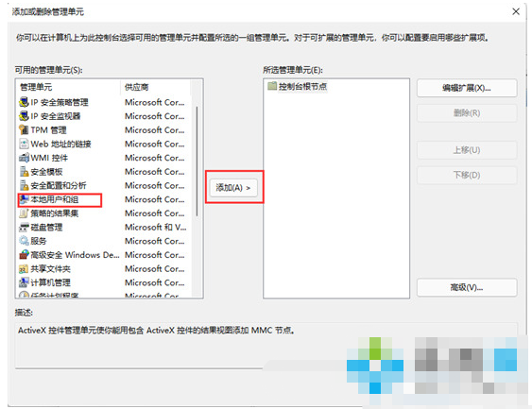
Task: Select the 本地用户和组 snap-in row
Action: pyautogui.click(x=103, y=199)
